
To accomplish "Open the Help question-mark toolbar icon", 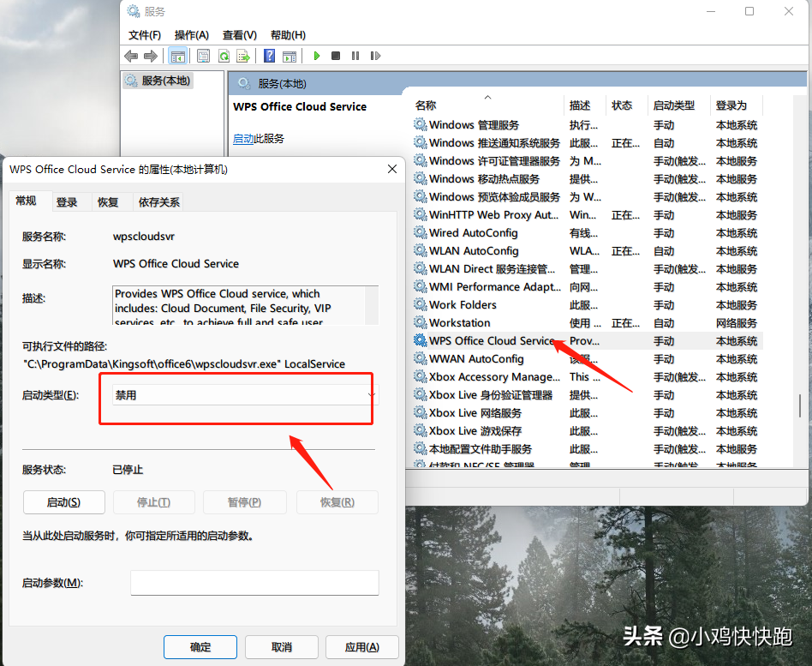I will (x=269, y=56).
